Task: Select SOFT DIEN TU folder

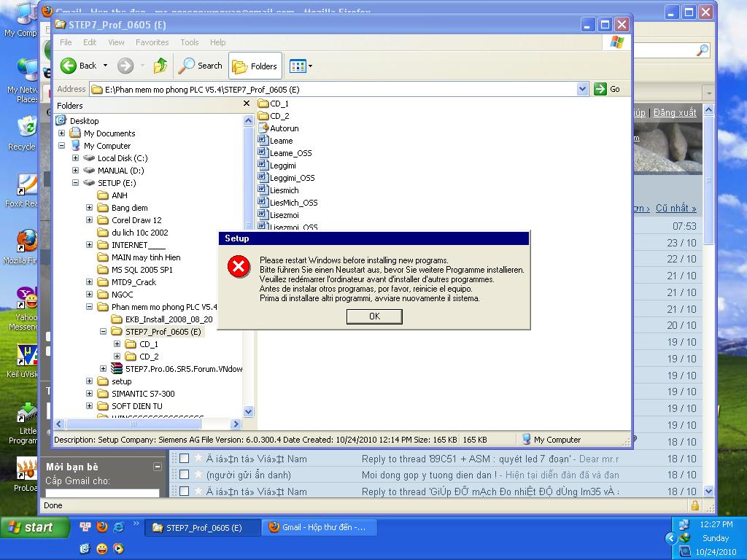Action: 136,405
